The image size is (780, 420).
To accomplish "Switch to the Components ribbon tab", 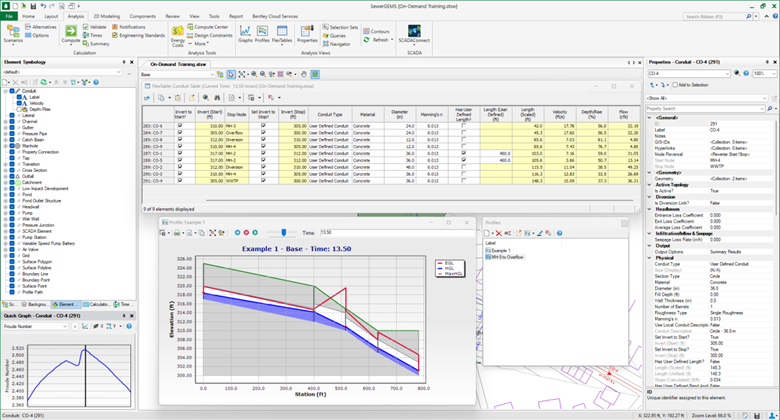I will tap(142, 16).
